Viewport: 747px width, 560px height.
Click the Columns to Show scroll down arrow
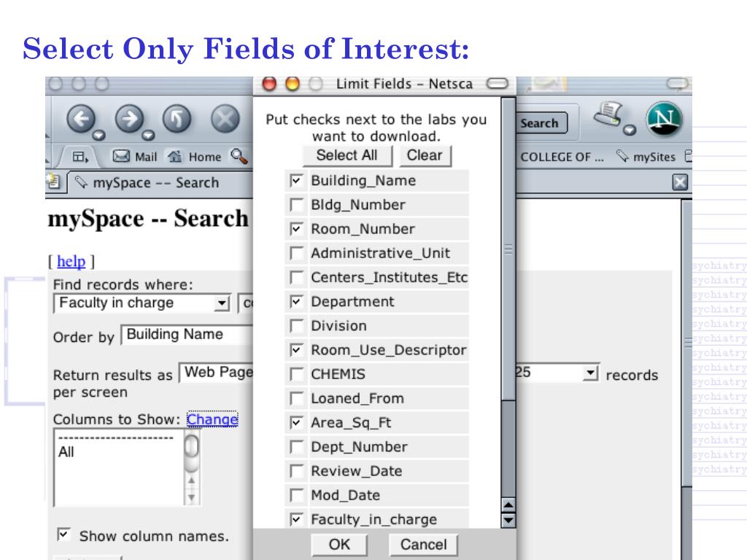coord(192,498)
